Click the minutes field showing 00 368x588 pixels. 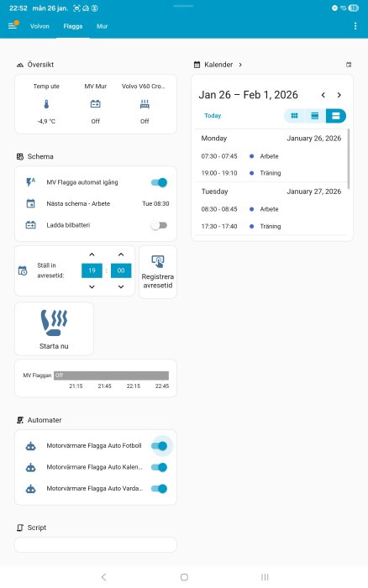click(x=121, y=270)
